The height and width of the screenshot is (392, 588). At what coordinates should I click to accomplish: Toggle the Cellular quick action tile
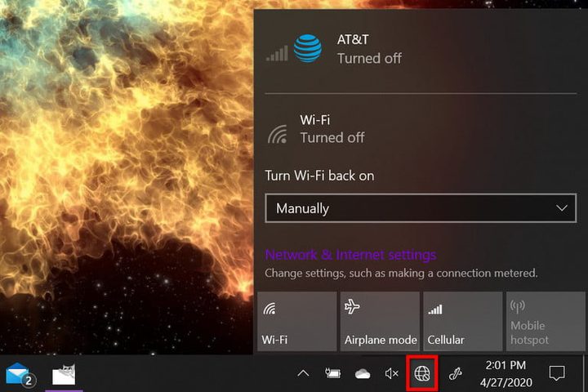pyautogui.click(x=463, y=322)
